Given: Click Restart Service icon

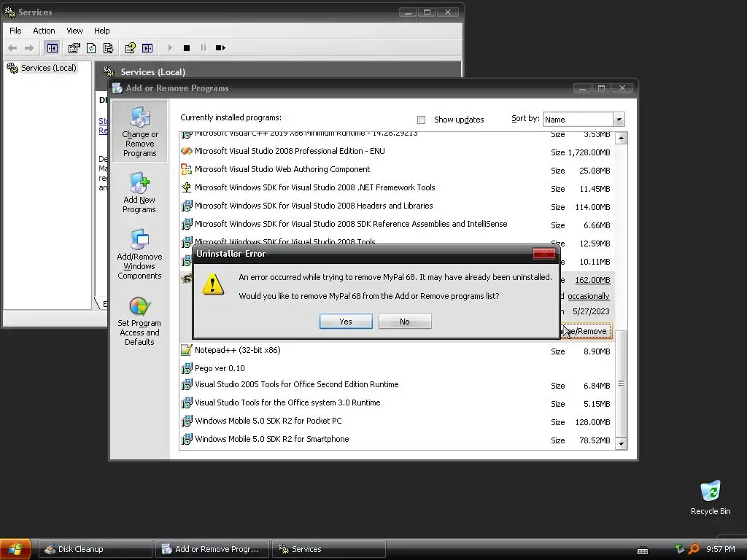Looking at the screenshot, I should click(x=220, y=48).
